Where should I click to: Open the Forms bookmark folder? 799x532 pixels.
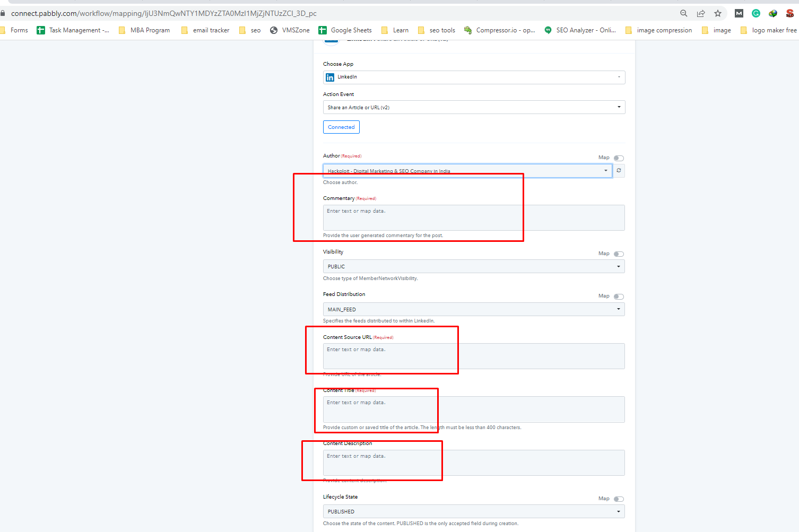pos(14,30)
